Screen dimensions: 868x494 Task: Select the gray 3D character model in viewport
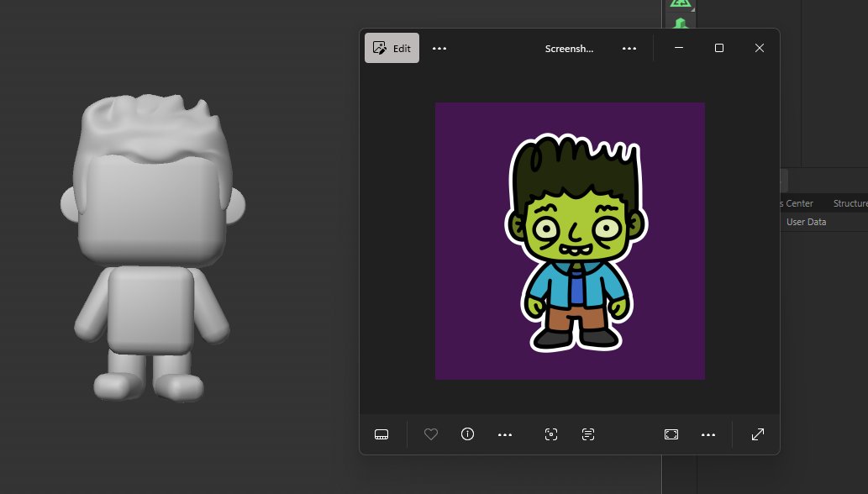coord(153,247)
